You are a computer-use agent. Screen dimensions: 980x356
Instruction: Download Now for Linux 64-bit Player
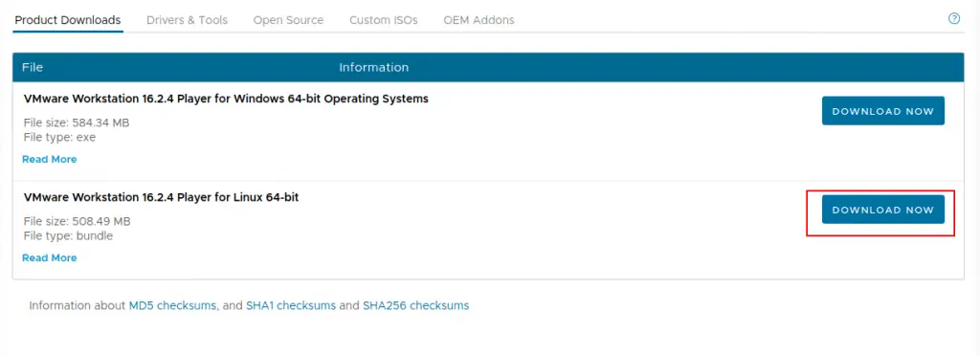882,210
